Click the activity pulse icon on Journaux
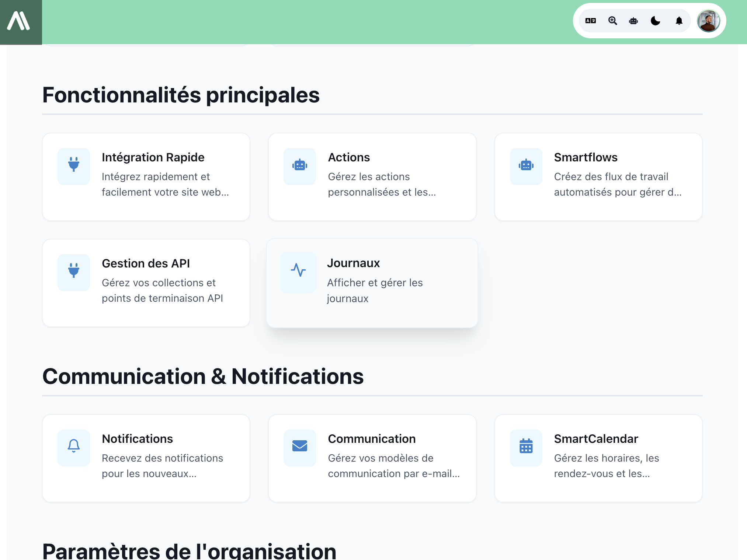The image size is (747, 560). [298, 270]
